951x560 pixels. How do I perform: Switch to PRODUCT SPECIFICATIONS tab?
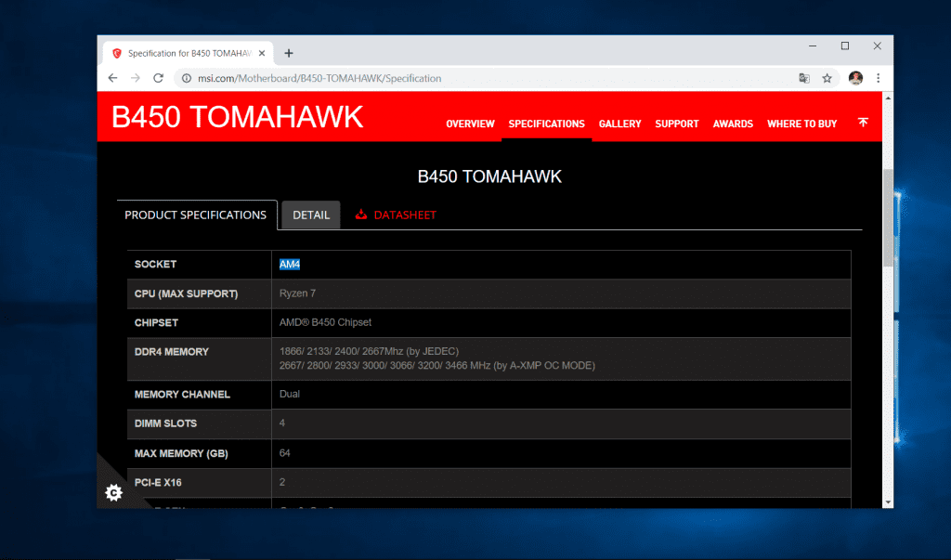click(195, 215)
